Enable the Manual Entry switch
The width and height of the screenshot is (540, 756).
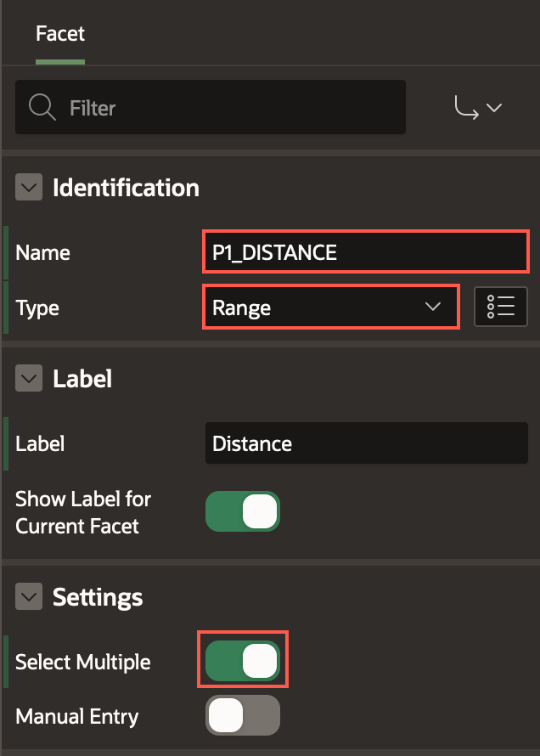tap(243, 716)
